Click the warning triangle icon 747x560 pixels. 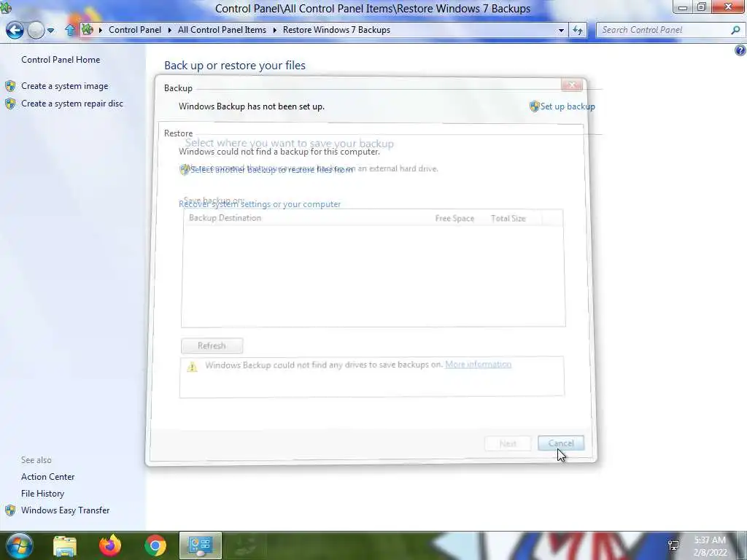coord(192,366)
